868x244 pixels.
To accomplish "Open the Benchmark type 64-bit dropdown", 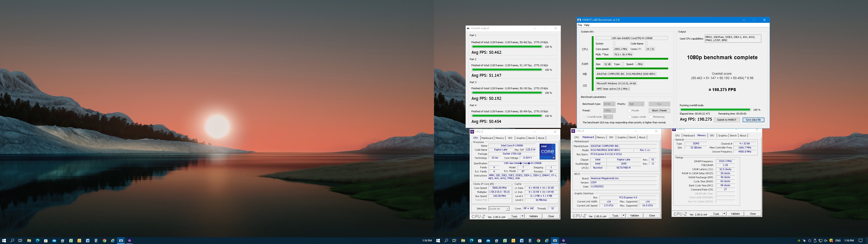I will pyautogui.click(x=609, y=104).
